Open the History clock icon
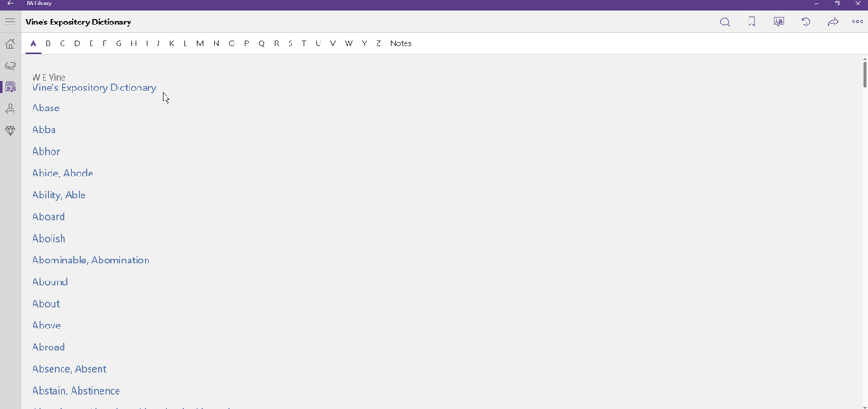868x409 pixels. tap(806, 22)
